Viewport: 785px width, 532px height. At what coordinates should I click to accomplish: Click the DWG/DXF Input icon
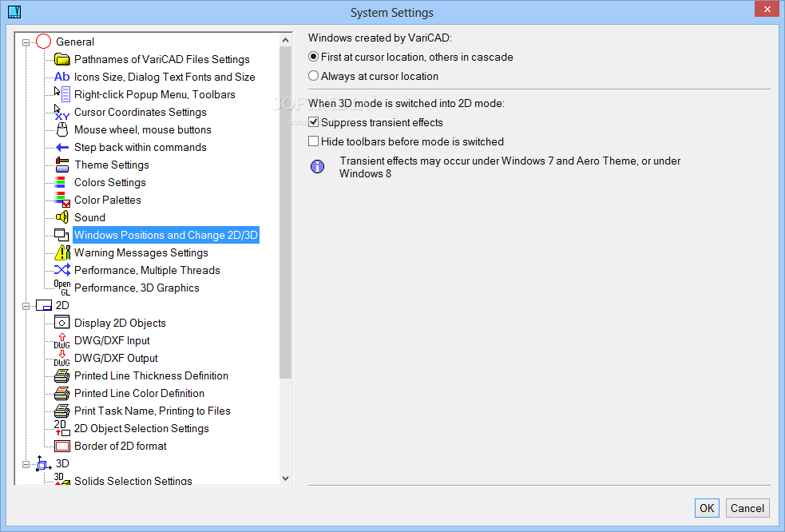(61, 340)
